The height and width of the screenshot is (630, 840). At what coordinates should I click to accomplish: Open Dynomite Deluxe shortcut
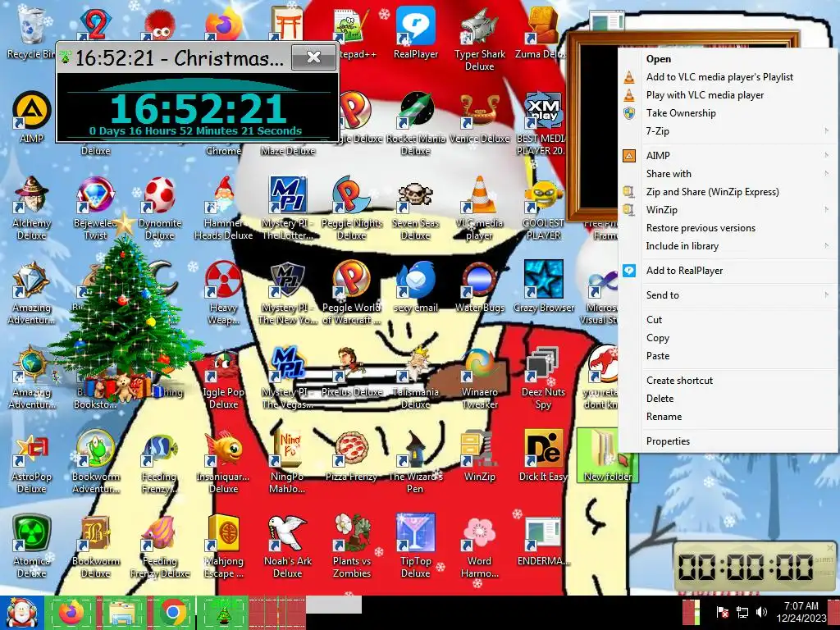point(160,208)
